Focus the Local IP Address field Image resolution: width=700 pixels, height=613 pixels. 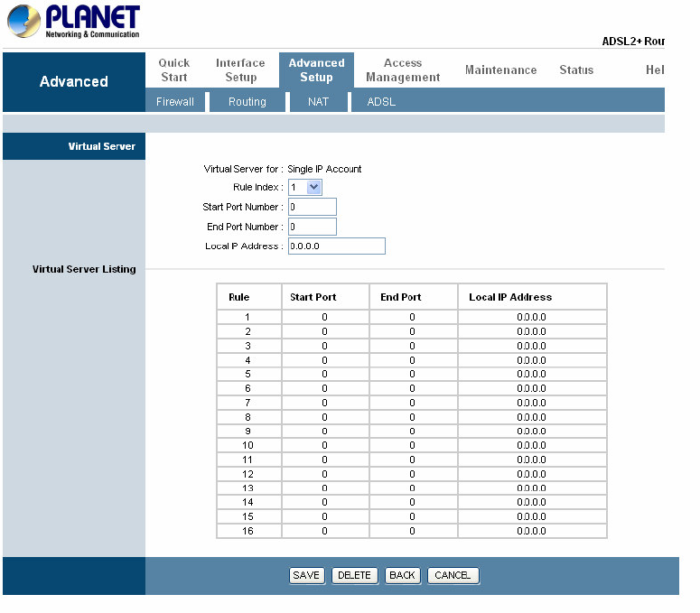(x=337, y=246)
